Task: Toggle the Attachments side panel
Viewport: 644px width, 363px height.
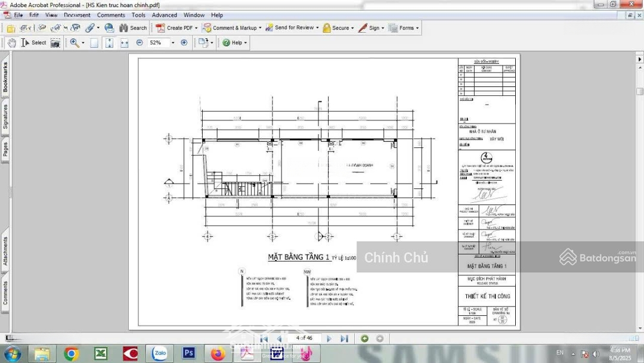Action: point(5,251)
